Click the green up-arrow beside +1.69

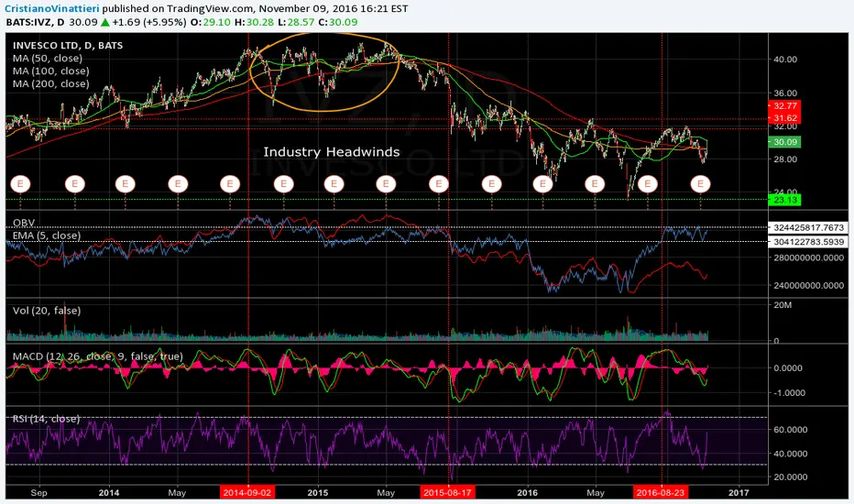105,22
